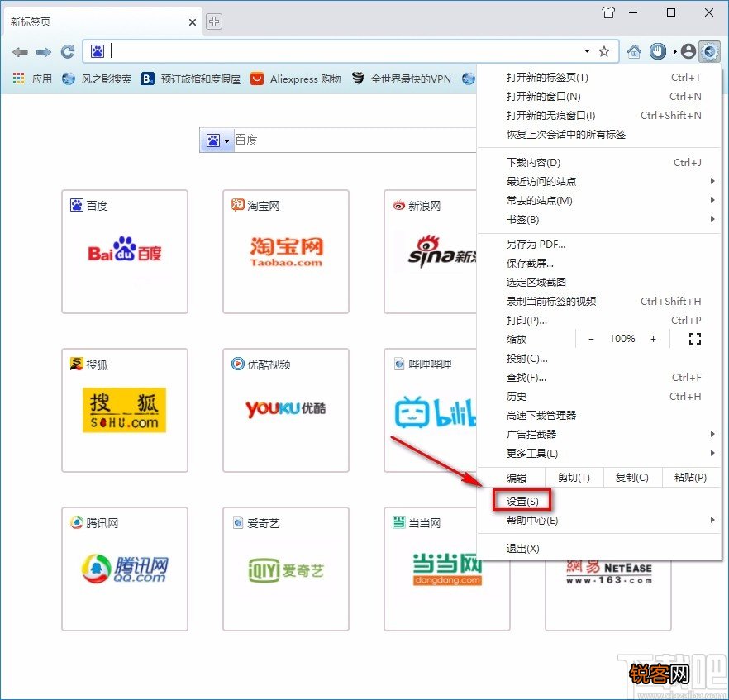Toggle fullscreen icon in zoom row
The height and width of the screenshot is (700, 729).
pyautogui.click(x=694, y=339)
